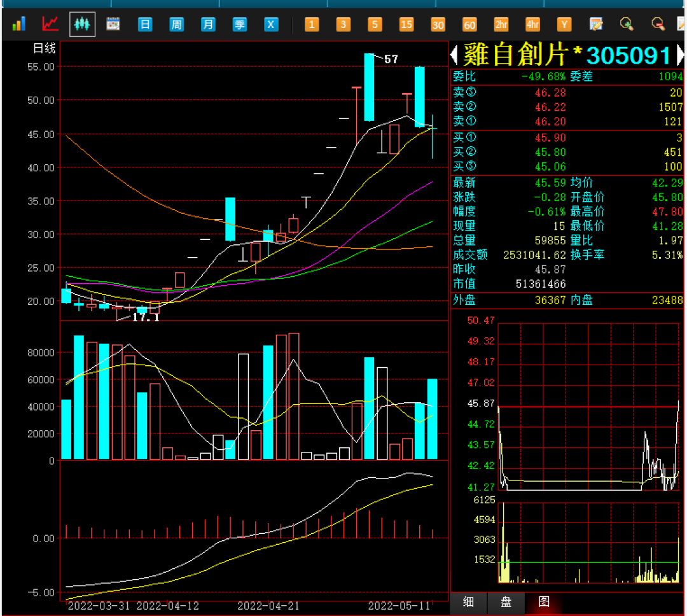Switch to the quarterly (季) period
The width and height of the screenshot is (687, 616).
pyautogui.click(x=239, y=24)
